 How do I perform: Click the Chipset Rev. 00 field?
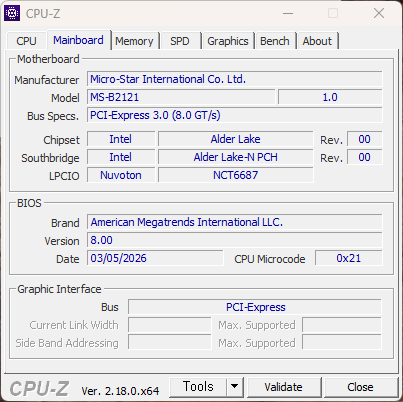click(365, 139)
